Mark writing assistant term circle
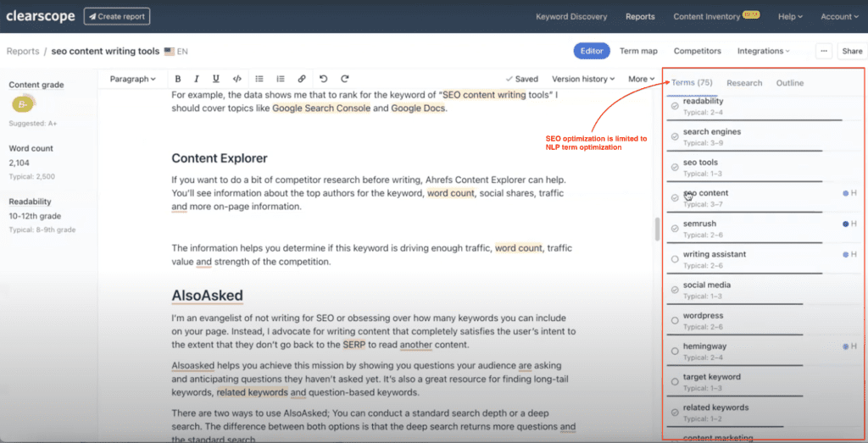The image size is (868, 443). 674,259
